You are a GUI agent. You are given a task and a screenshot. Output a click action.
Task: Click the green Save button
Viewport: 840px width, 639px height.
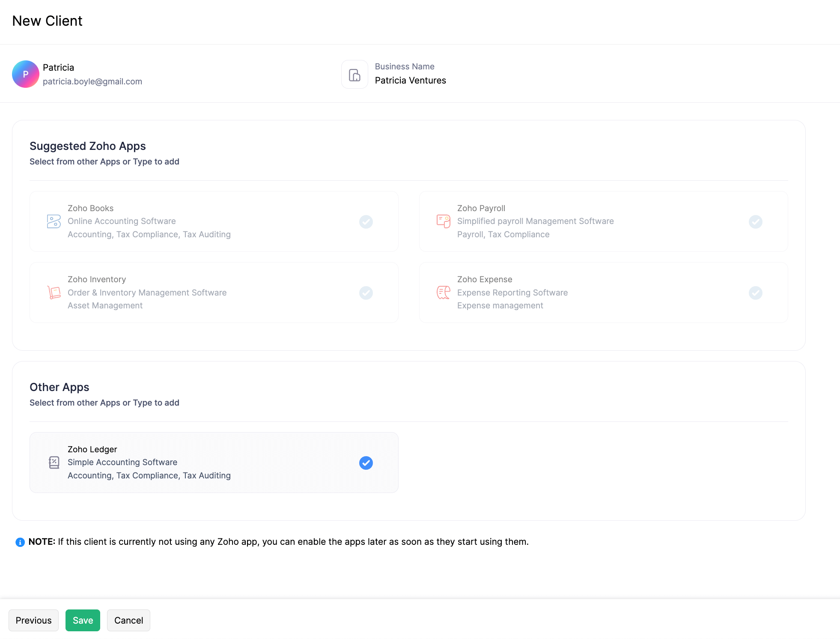coord(83,620)
